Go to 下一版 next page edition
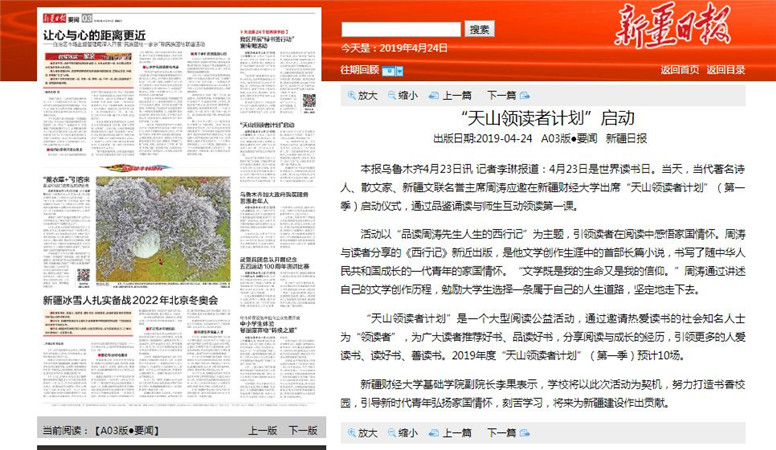Screen dimensions: 776x450 (x=303, y=430)
